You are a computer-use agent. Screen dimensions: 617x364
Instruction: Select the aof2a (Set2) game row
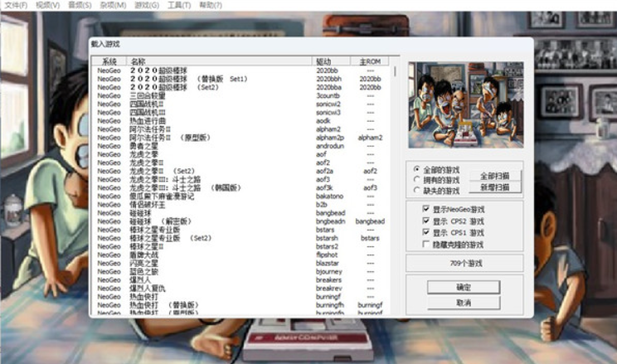point(241,171)
